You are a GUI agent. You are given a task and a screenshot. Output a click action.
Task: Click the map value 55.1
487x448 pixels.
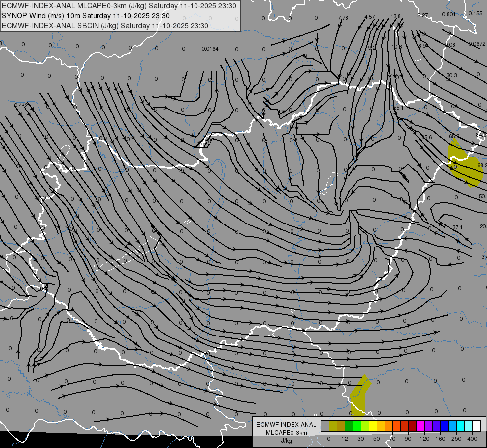click(x=398, y=108)
